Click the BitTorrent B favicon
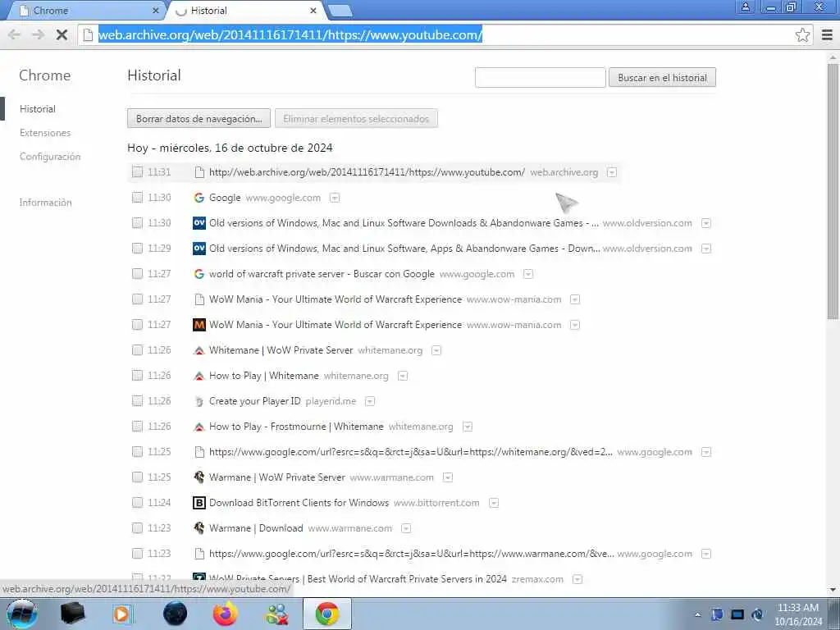The width and height of the screenshot is (840, 630). (x=199, y=503)
